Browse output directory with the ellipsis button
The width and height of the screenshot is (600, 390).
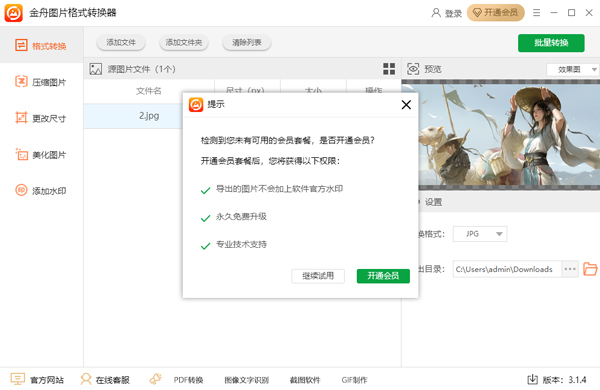pos(570,269)
